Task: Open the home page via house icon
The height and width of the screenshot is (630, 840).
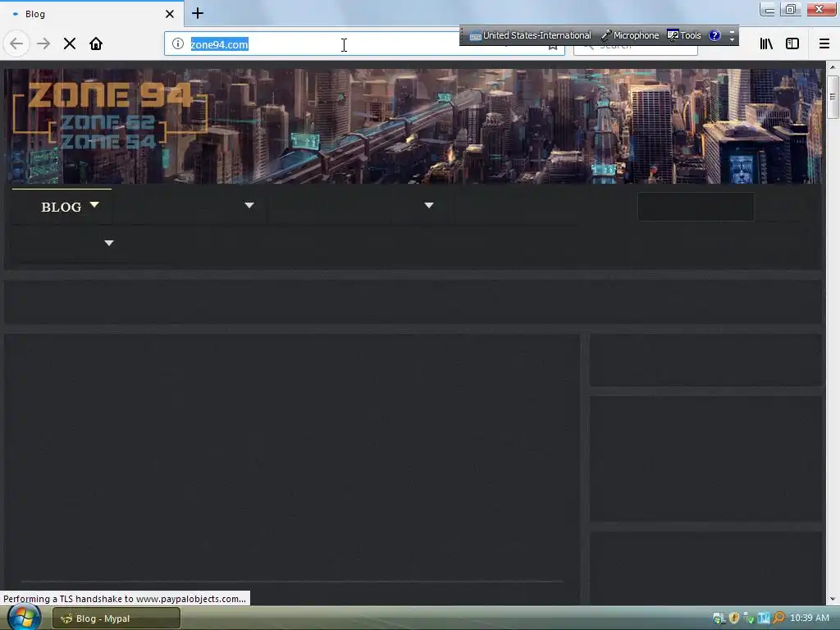Action: [96, 44]
